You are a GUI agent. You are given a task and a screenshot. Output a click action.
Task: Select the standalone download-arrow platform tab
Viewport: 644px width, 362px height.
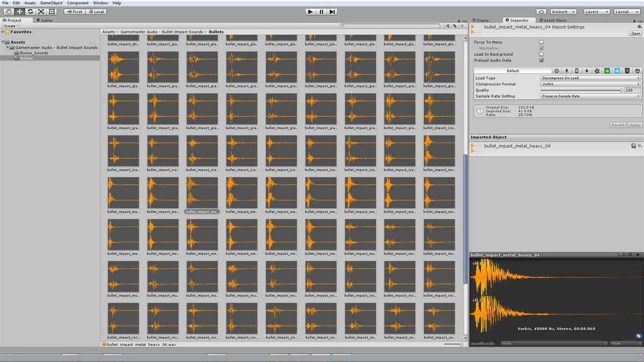point(566,71)
